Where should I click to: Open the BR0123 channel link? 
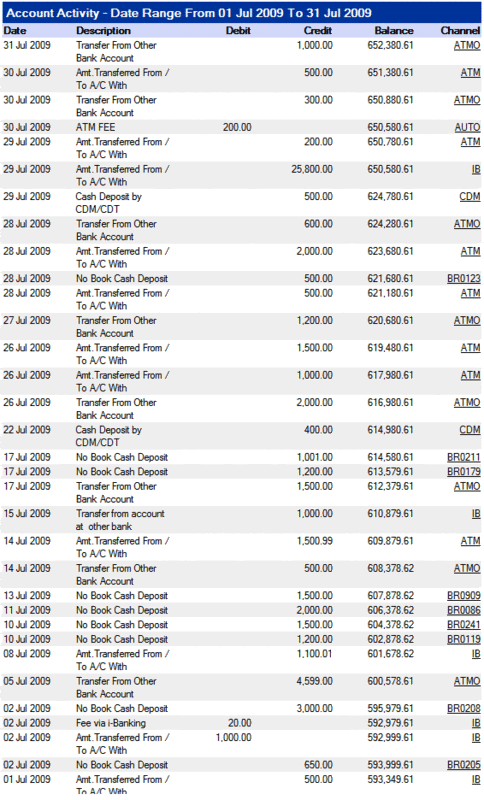(x=464, y=279)
